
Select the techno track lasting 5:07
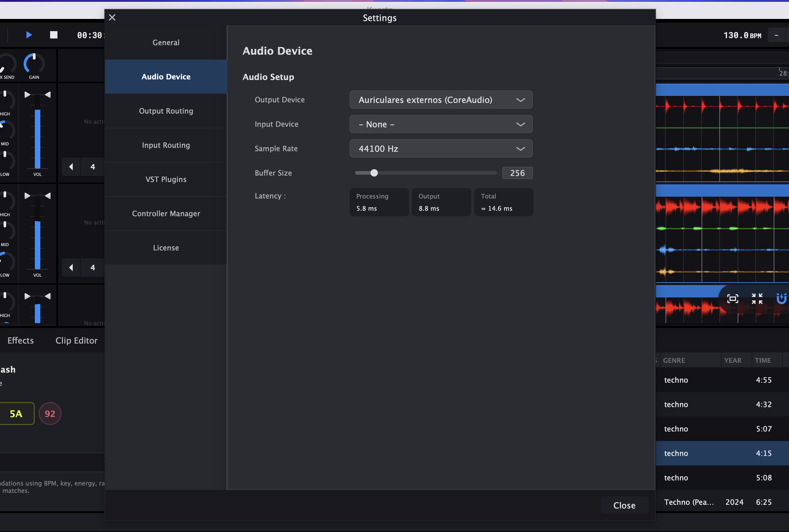713,428
